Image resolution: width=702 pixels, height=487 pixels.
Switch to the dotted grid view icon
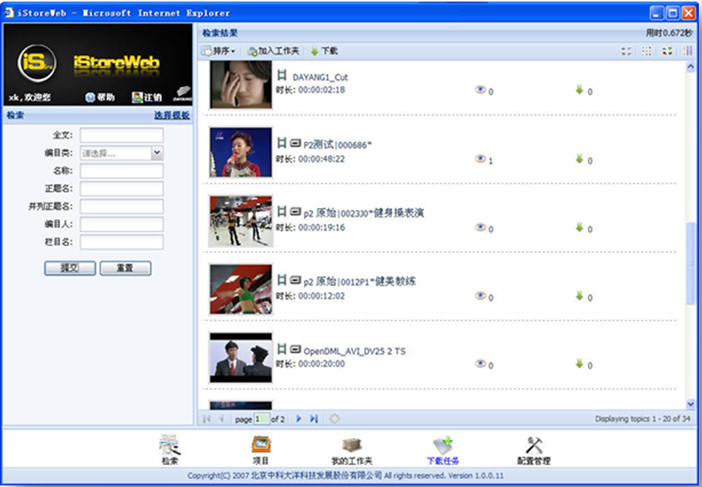point(646,51)
